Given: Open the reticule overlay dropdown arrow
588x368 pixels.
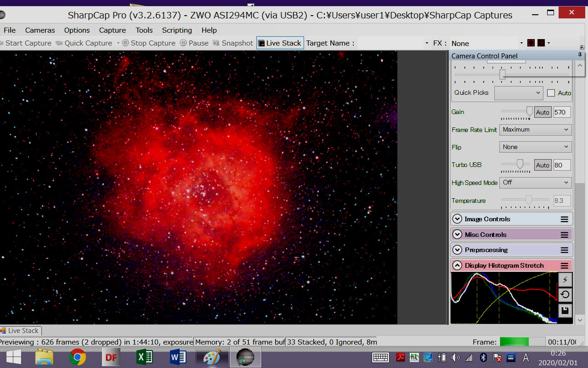Looking at the screenshot, I should click(548, 43).
